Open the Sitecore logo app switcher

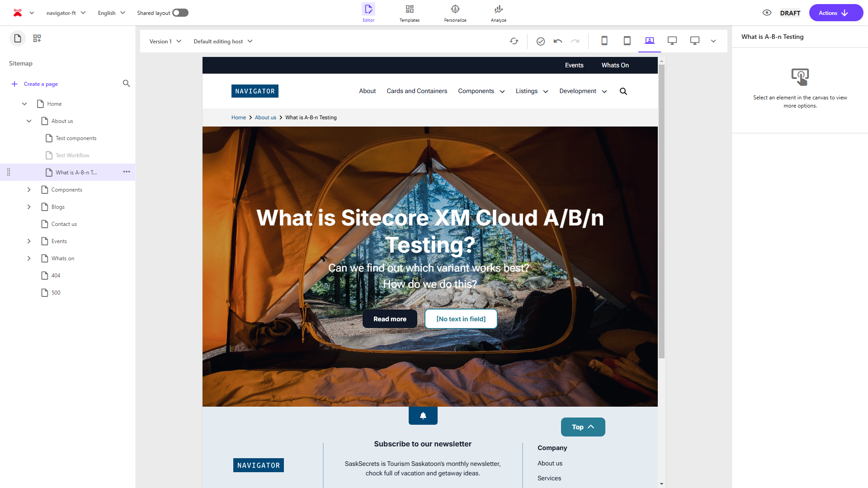pyautogui.click(x=18, y=13)
